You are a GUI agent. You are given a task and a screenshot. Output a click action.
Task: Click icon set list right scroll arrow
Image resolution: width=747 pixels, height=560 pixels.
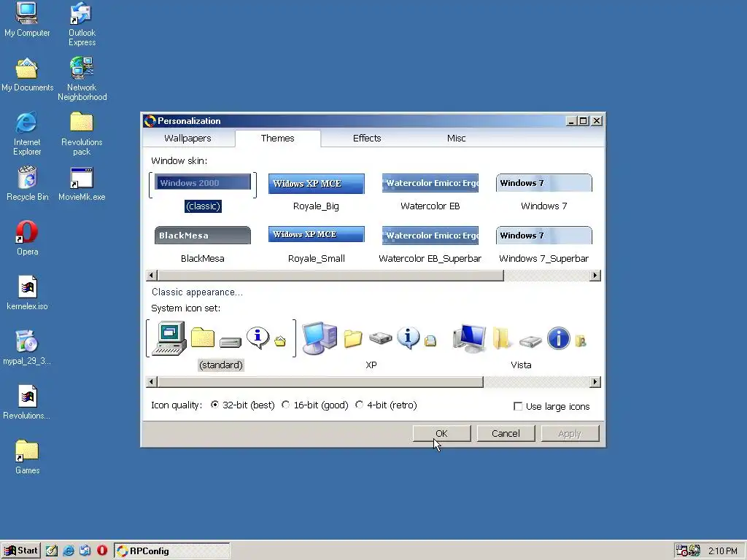(595, 382)
